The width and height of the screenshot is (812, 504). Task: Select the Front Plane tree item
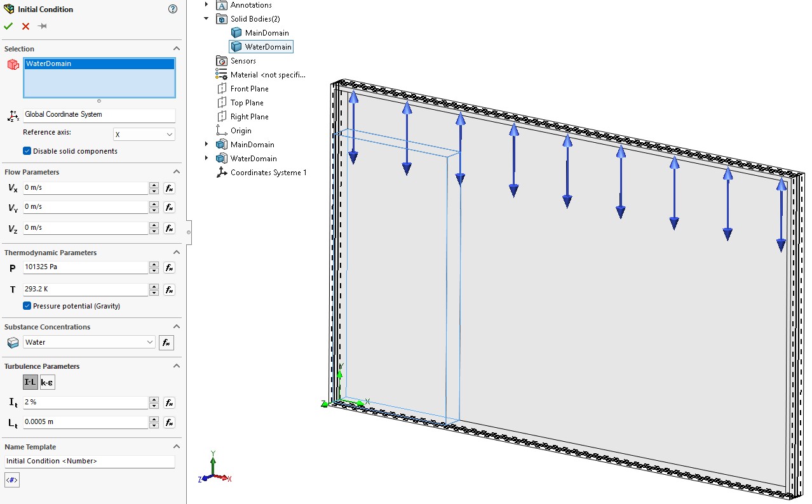point(249,89)
